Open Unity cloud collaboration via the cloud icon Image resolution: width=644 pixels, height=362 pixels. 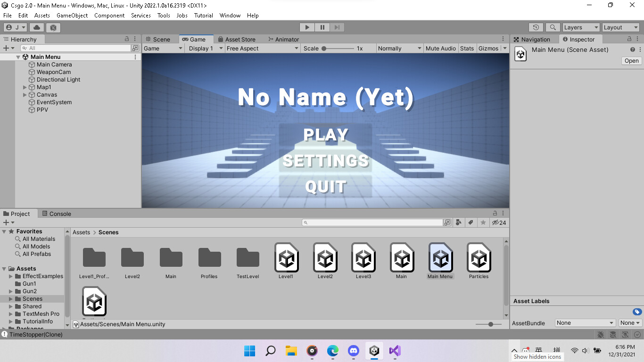point(37,27)
